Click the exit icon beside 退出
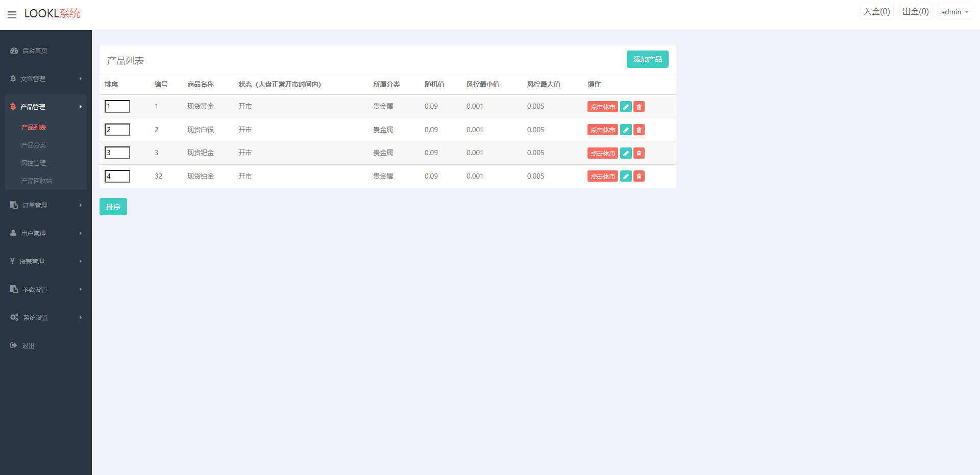This screenshot has height=475, width=980. click(14, 345)
